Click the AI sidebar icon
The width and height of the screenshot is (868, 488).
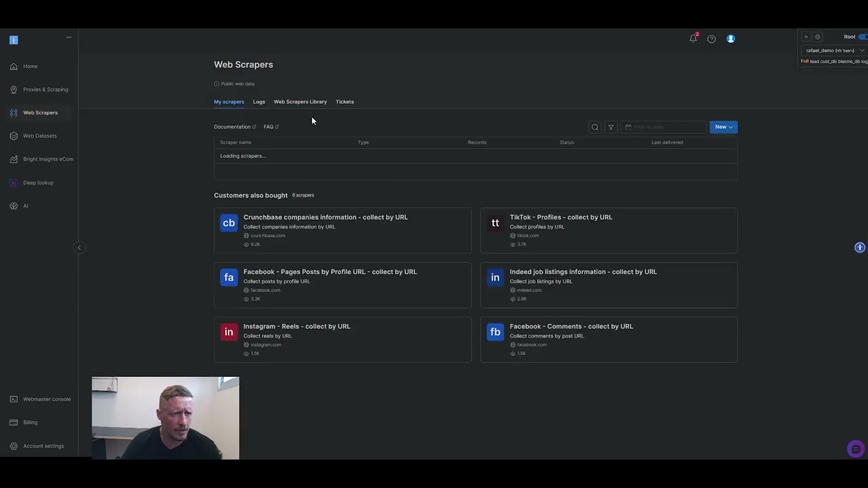pos(14,206)
